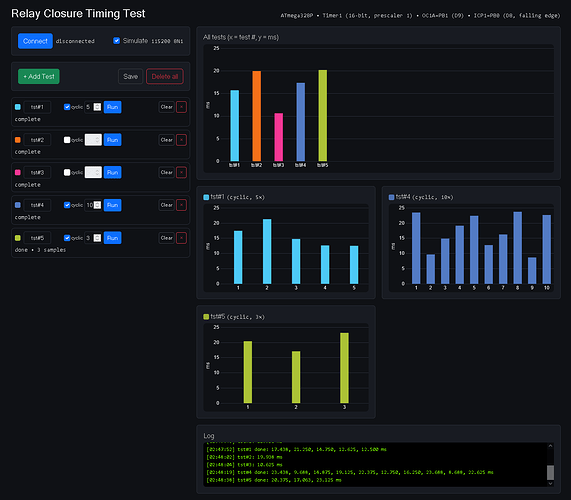This screenshot has width=571, height=500.
Task: Click Delete all tests button
Action: pyautogui.click(x=165, y=76)
